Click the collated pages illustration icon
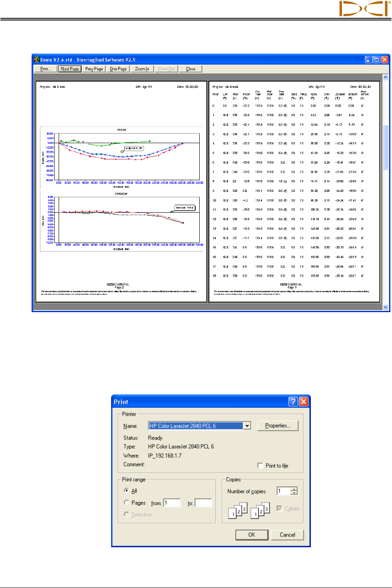 pyautogui.click(x=249, y=511)
